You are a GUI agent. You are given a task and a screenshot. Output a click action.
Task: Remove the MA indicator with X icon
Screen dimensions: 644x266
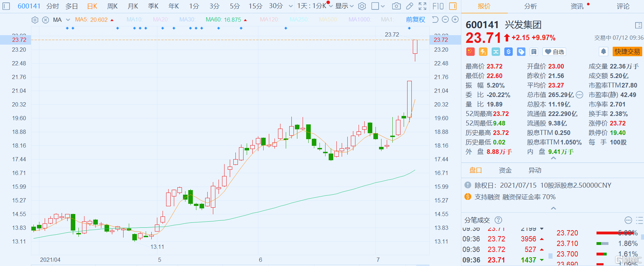coord(45,20)
